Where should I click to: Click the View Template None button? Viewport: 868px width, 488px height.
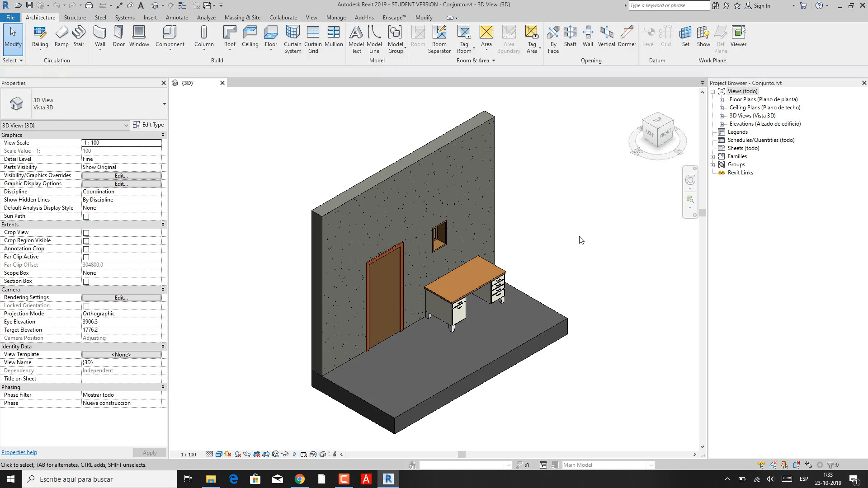121,354
